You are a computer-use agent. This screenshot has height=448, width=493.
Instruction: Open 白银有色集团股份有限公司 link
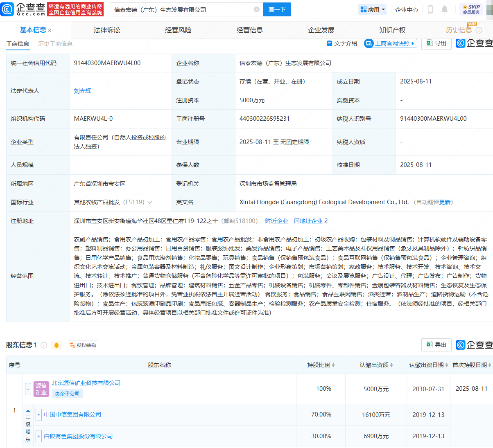point(78,436)
